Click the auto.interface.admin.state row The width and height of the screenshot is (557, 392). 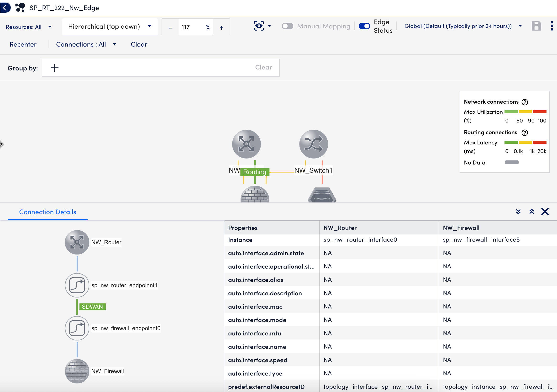(x=391, y=253)
